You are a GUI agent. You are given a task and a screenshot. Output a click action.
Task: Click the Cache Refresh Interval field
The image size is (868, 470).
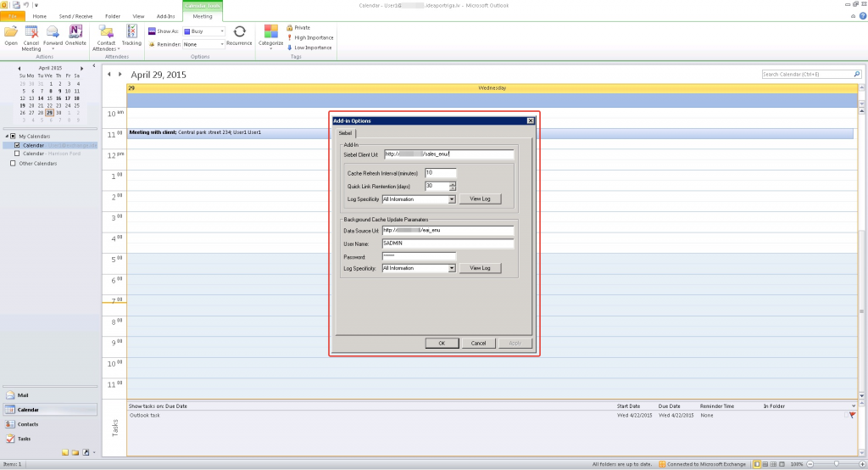pyautogui.click(x=441, y=173)
